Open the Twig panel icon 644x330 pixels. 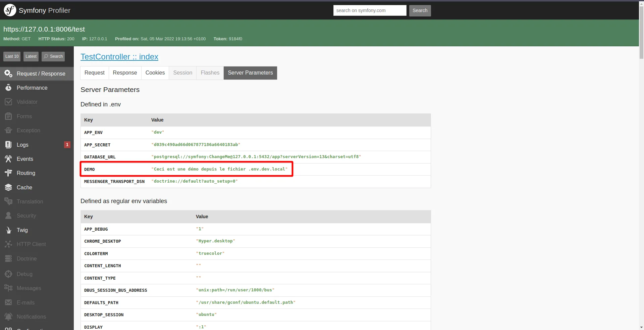tap(8, 230)
